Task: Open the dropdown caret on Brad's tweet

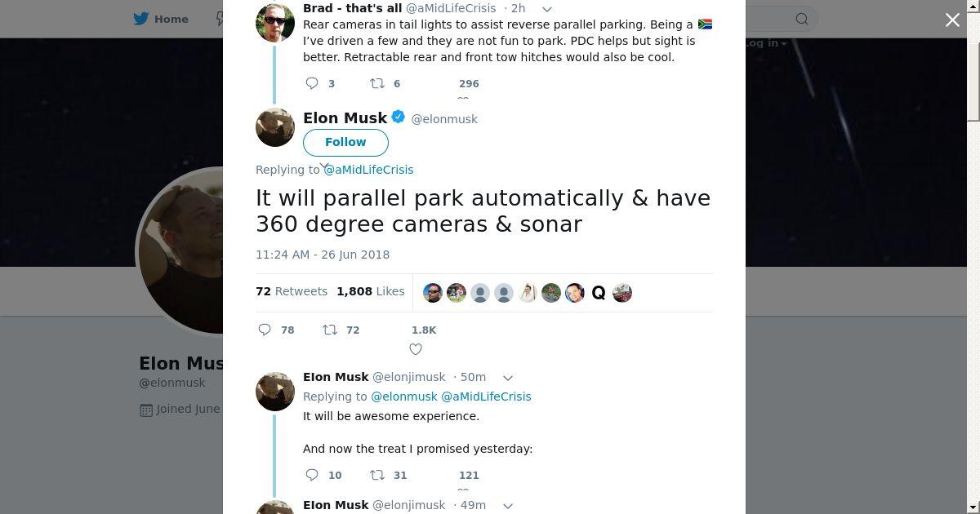Action: 547,9
